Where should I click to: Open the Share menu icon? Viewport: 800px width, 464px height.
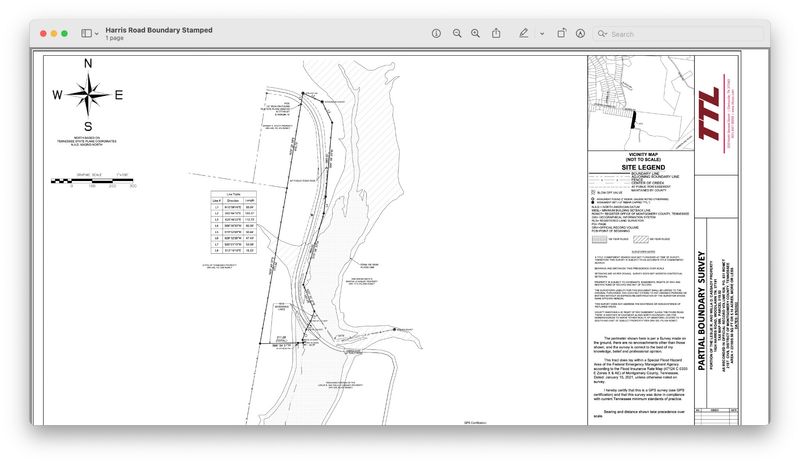coord(496,33)
